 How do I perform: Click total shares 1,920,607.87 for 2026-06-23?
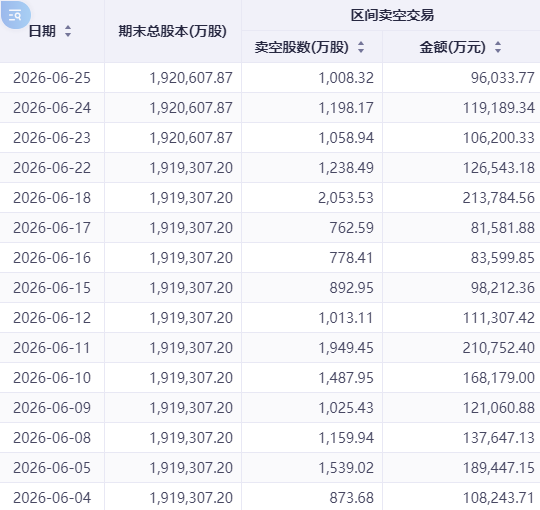tap(191, 138)
